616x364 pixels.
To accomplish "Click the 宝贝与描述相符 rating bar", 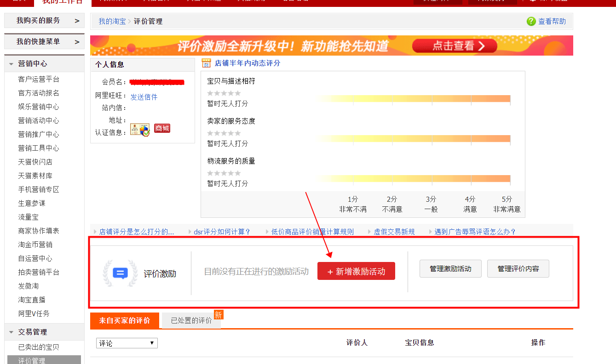I will pyautogui.click(x=413, y=99).
